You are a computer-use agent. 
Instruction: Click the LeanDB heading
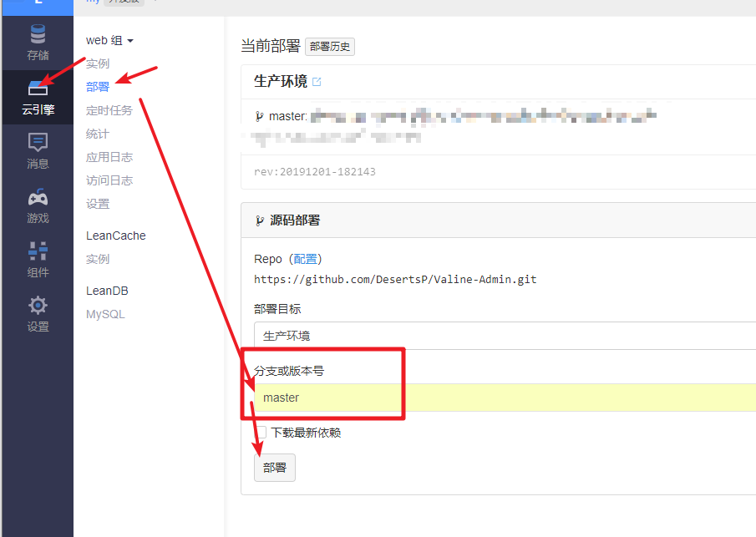click(107, 291)
